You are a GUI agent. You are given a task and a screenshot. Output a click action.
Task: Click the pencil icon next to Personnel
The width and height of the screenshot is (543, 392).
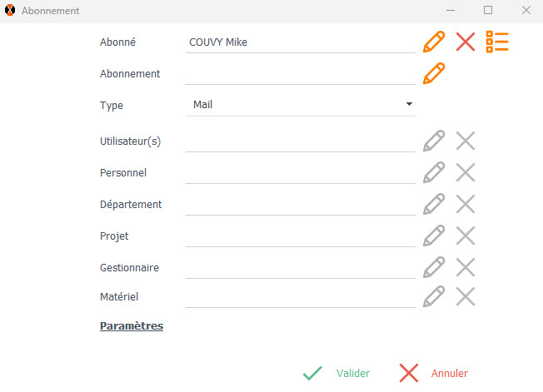point(434,172)
